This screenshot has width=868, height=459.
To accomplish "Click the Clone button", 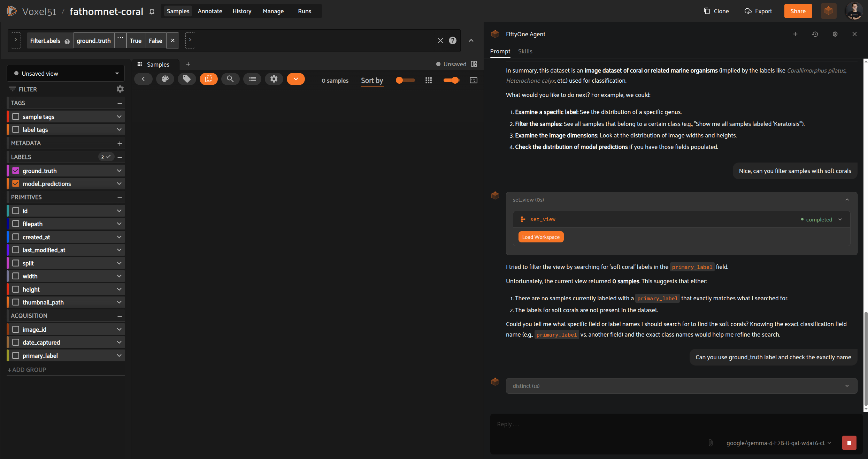I will point(716,11).
